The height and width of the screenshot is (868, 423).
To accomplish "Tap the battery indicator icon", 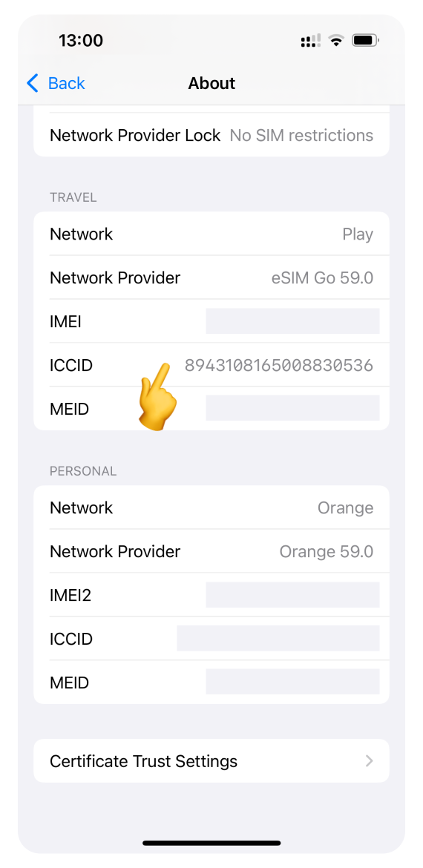I will pos(365,40).
